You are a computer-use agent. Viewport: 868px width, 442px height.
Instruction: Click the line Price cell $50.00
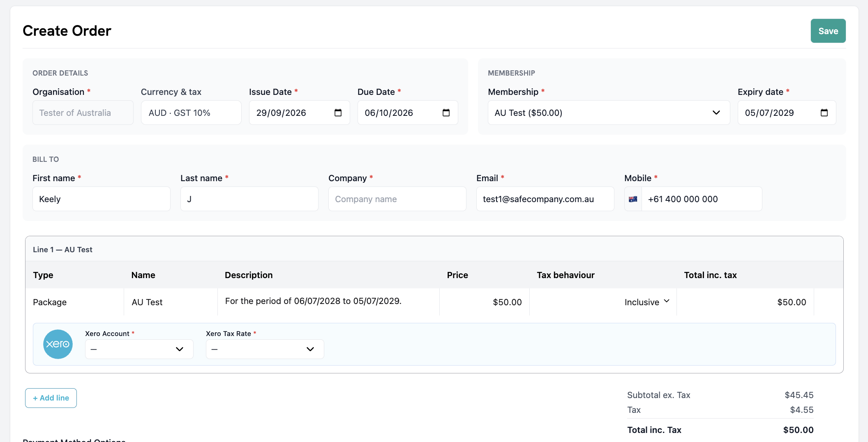tap(485, 302)
